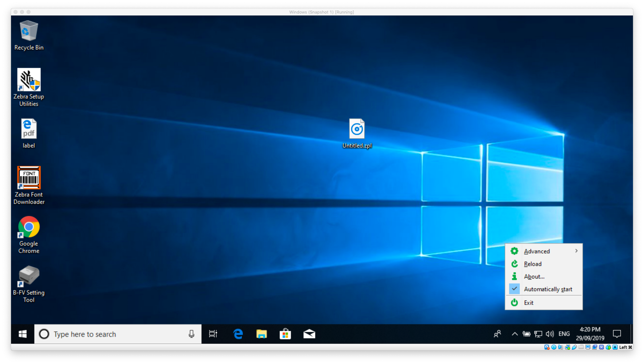Open Google Chrome desktop shortcut
Screen dimensions: 644x364
pyautogui.click(x=29, y=227)
